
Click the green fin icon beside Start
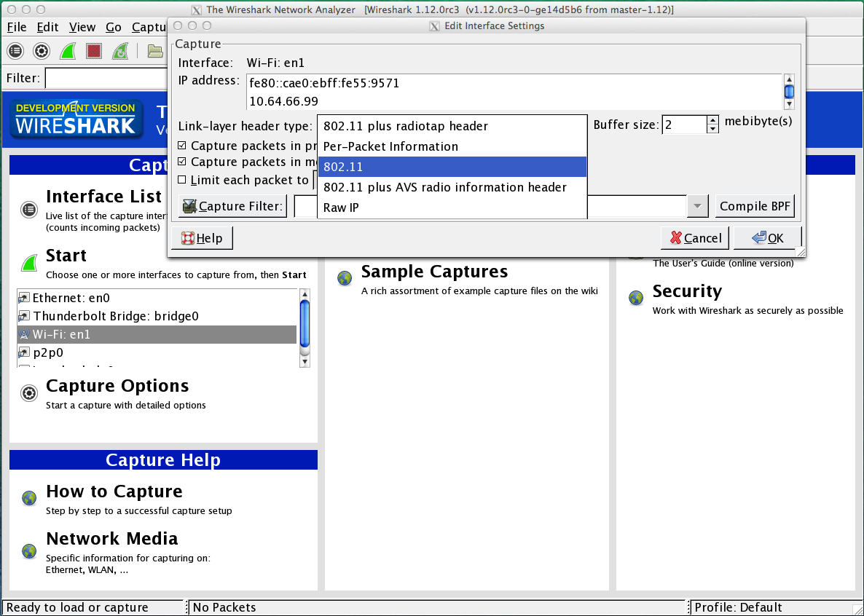(29, 263)
